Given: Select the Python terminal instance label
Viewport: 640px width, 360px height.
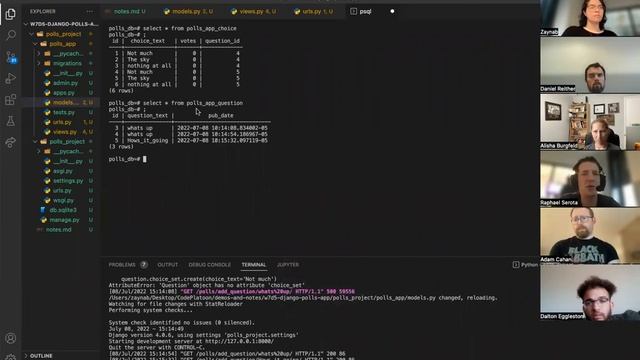Looking at the screenshot, I should (x=525, y=264).
